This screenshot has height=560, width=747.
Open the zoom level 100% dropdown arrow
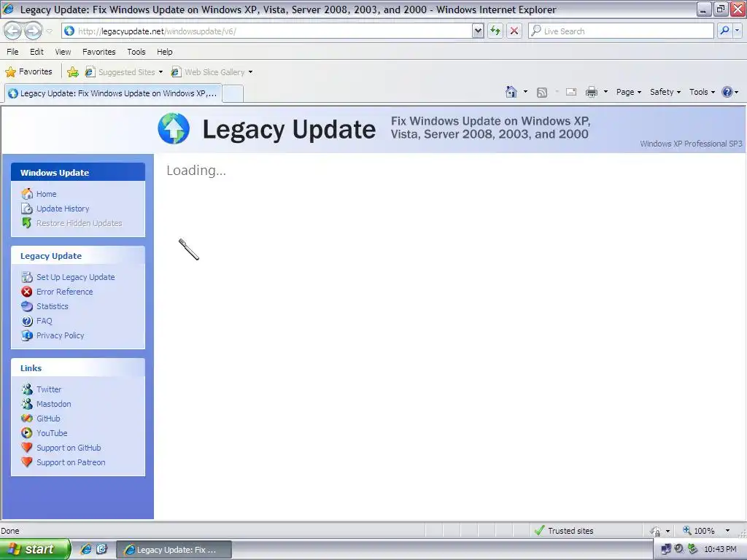pos(727,531)
